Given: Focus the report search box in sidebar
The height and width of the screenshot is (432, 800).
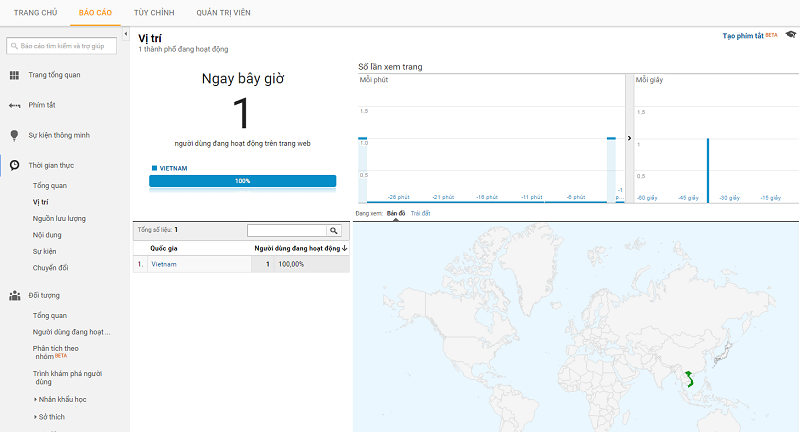Looking at the screenshot, I should coord(66,46).
